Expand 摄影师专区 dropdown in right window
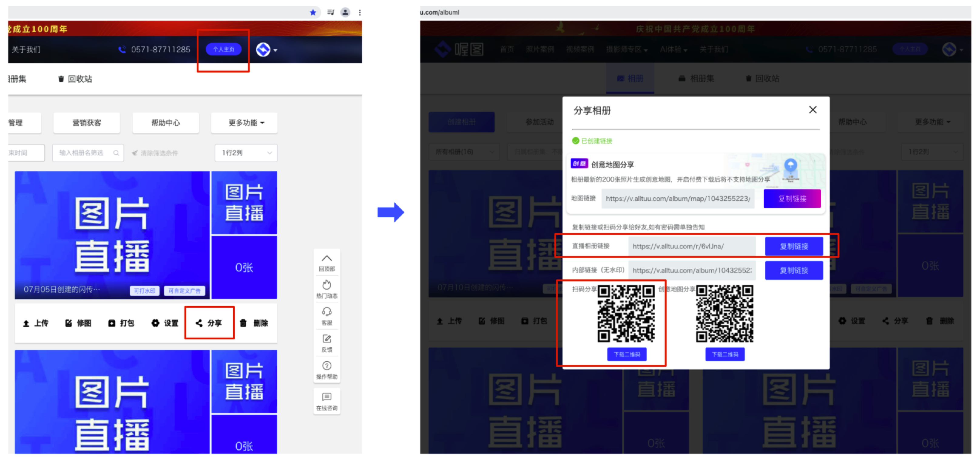Image resolution: width=980 pixels, height=459 pixels. coord(627,49)
